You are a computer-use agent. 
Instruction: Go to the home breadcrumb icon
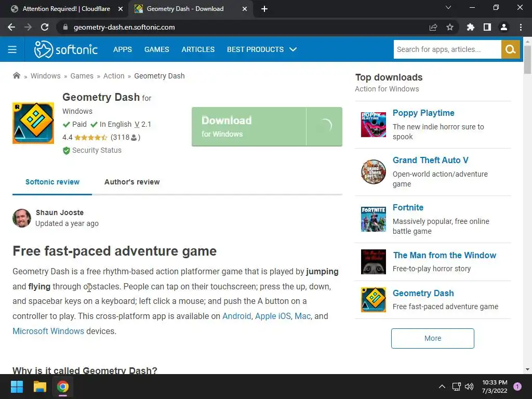(x=16, y=75)
